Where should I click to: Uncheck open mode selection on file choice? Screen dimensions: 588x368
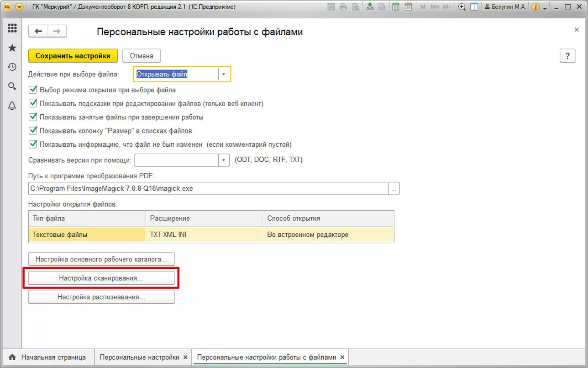pos(33,90)
